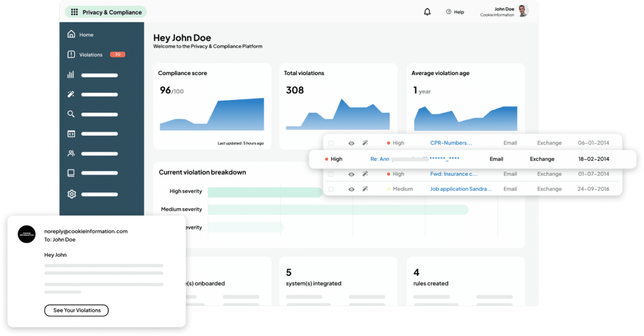The width and height of the screenshot is (644, 336).
Task: Toggle the eye icon in Job application row
Action: [352, 189]
